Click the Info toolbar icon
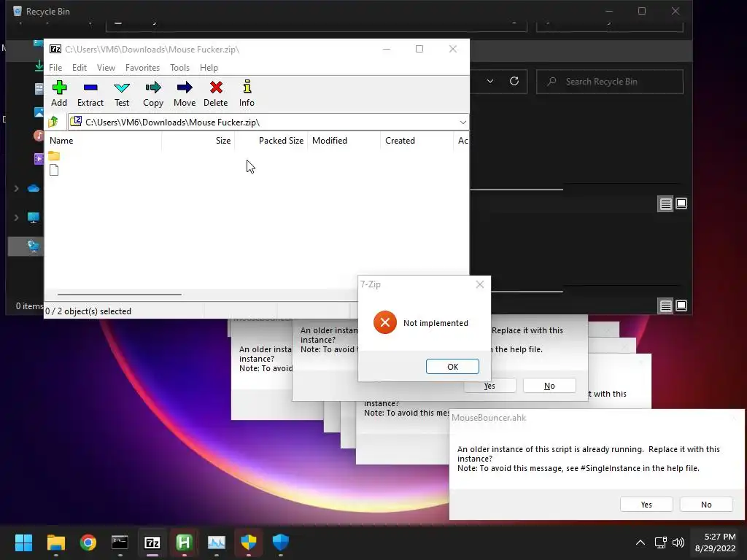This screenshot has height=560, width=747. click(247, 93)
